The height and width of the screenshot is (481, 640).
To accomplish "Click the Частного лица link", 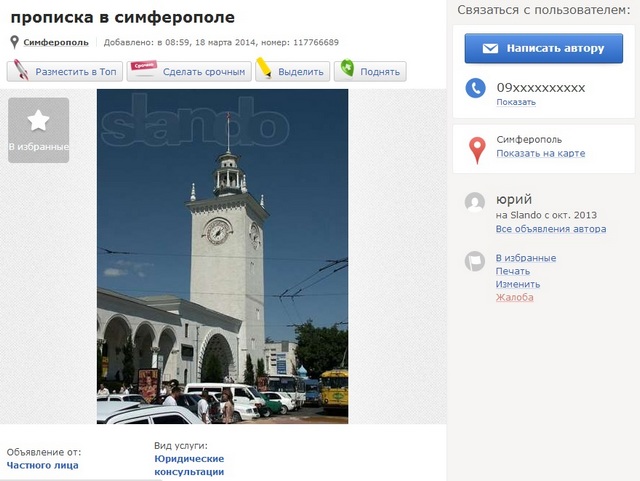I will pyautogui.click(x=42, y=465).
